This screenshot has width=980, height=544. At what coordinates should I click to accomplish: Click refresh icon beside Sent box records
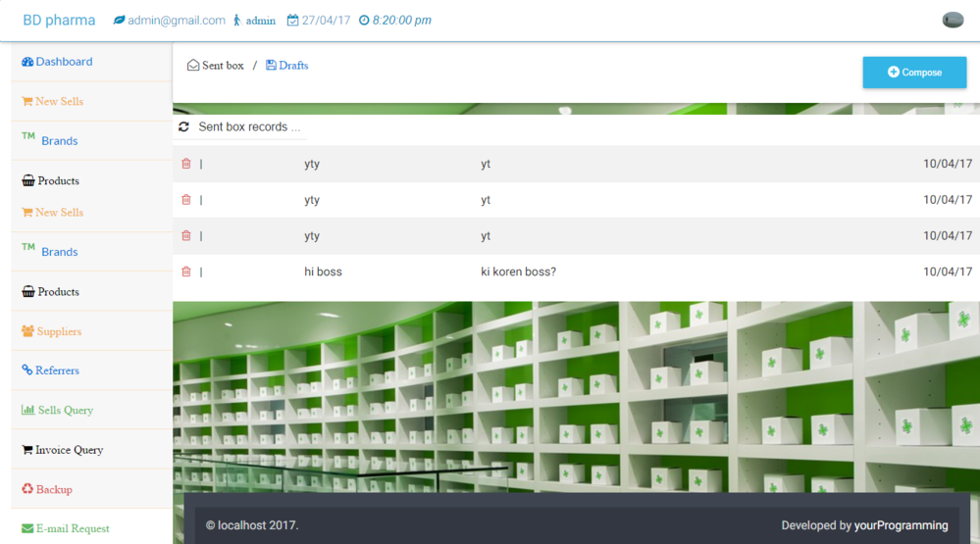point(183,127)
